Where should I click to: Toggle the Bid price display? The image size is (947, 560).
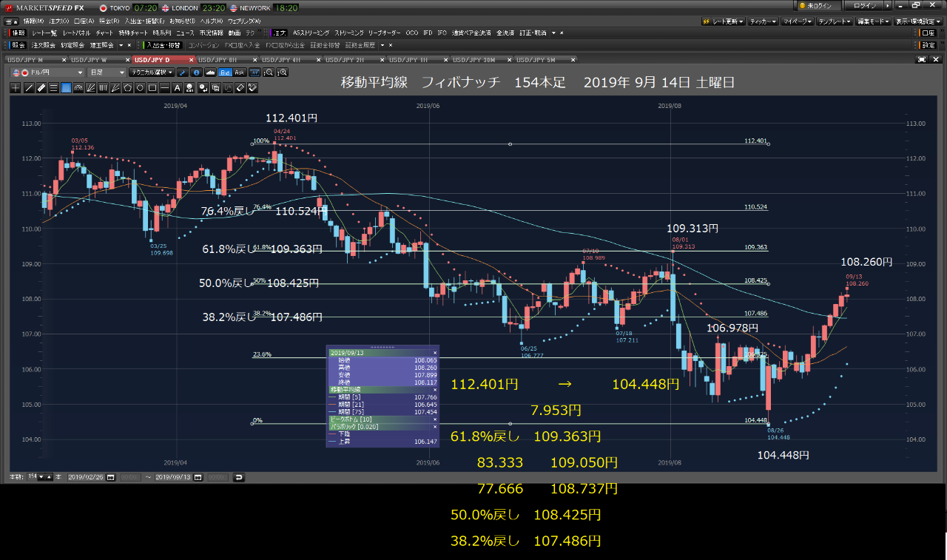(x=225, y=72)
